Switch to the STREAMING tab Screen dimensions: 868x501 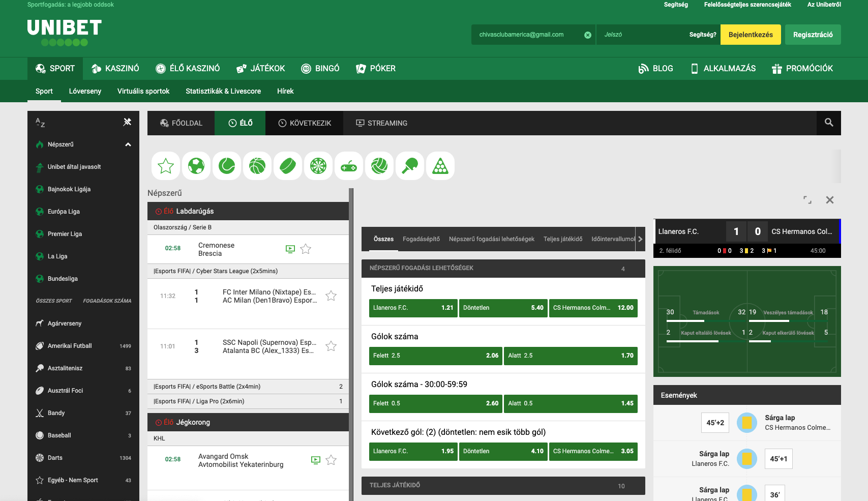[x=381, y=123]
